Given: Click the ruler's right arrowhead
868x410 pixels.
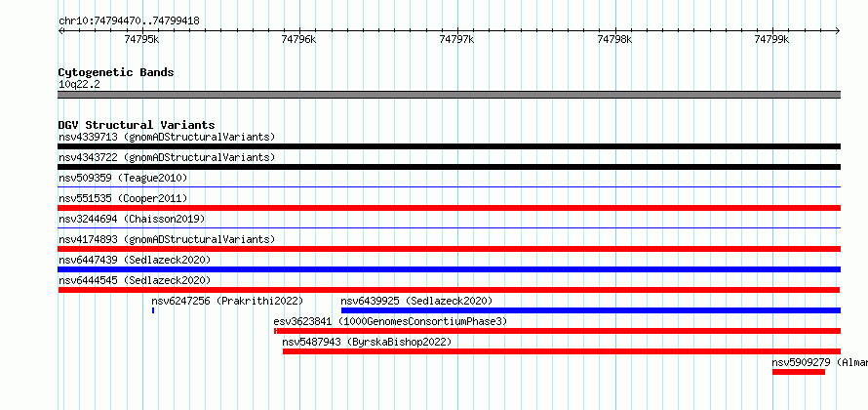Looking at the screenshot, I should (838, 30).
